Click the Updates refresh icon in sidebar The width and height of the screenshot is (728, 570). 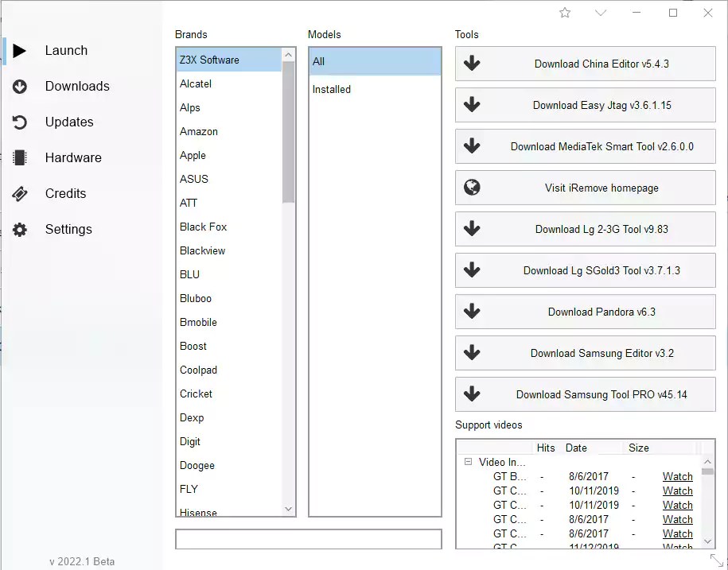(20, 122)
